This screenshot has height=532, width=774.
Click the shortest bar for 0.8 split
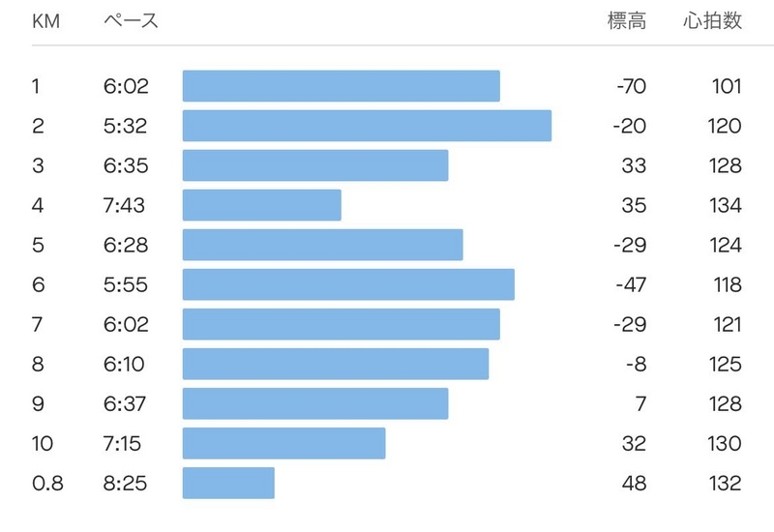point(228,483)
